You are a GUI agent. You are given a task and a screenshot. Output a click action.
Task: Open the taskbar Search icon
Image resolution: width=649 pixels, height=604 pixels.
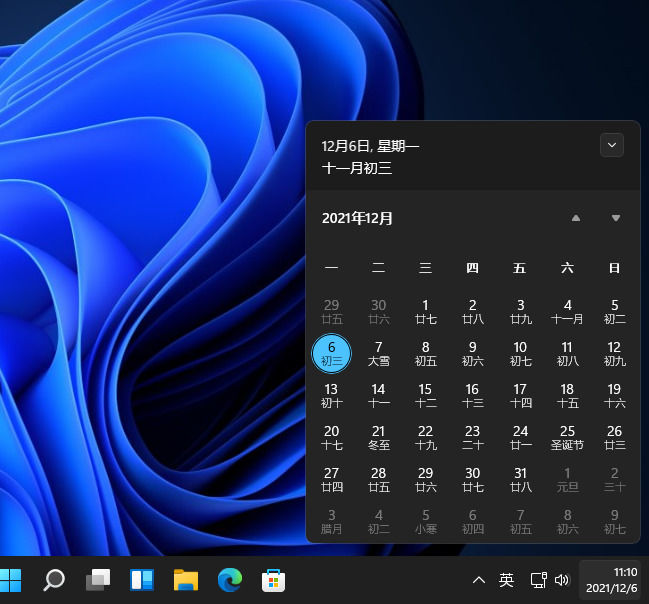click(x=54, y=580)
